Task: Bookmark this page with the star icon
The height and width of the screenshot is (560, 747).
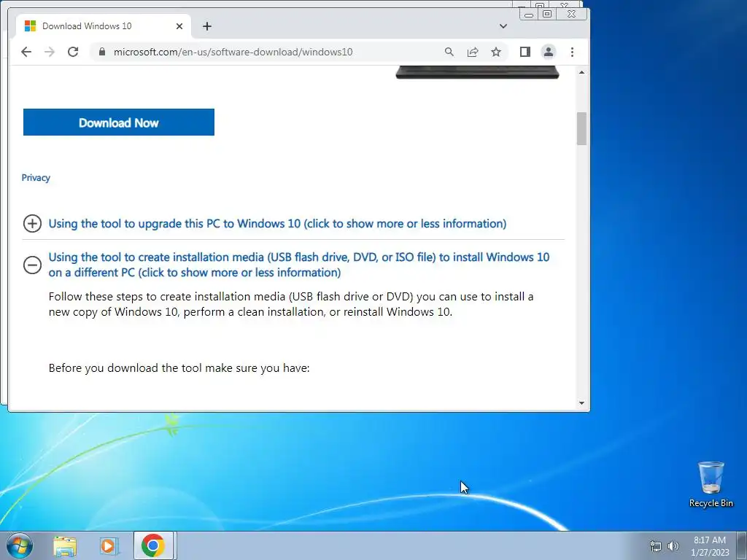Action: click(x=496, y=52)
